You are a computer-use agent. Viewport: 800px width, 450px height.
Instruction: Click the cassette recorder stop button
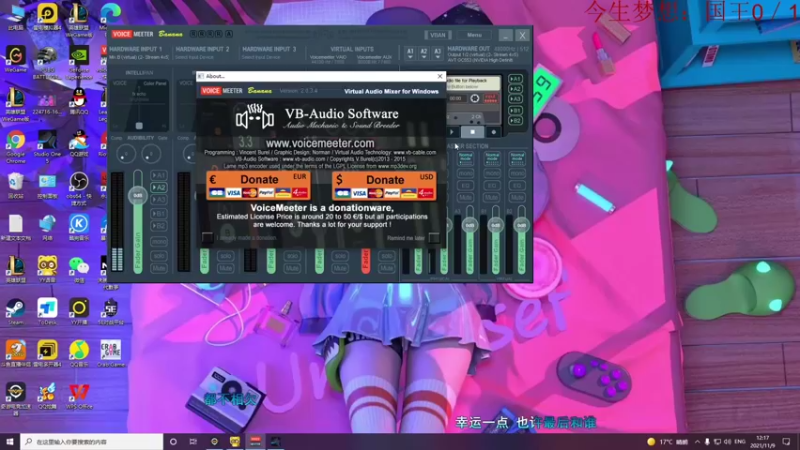tap(472, 132)
